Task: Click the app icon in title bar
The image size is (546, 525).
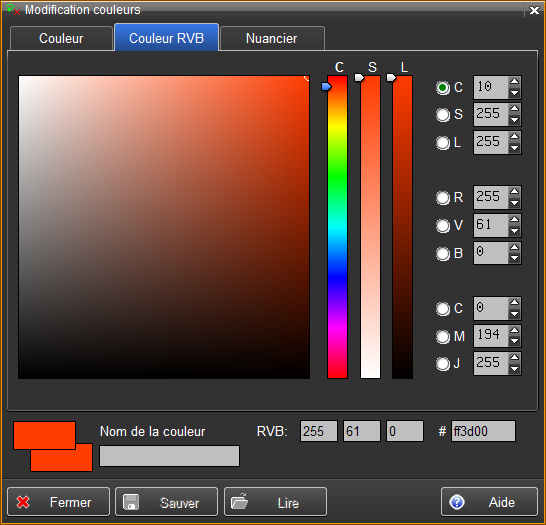Action: (13, 9)
